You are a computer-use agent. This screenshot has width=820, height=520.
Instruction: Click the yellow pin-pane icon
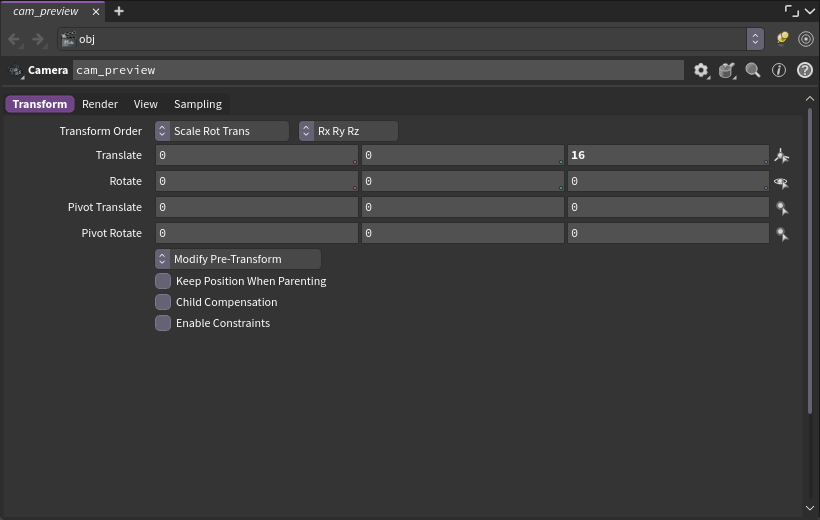click(782, 39)
